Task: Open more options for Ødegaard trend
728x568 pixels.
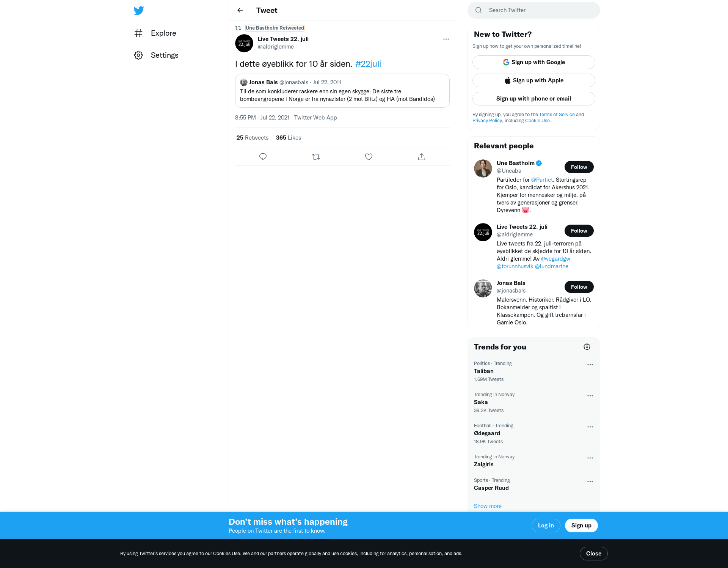Action: click(x=590, y=427)
